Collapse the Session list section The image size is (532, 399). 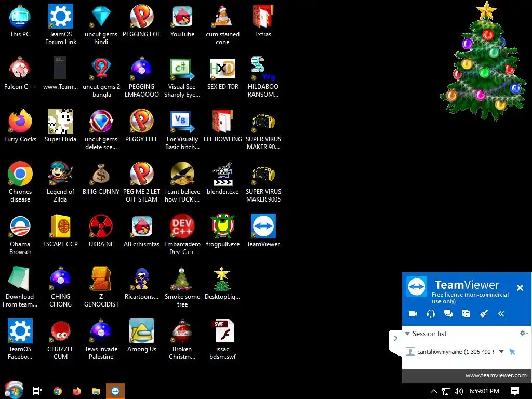pos(407,334)
